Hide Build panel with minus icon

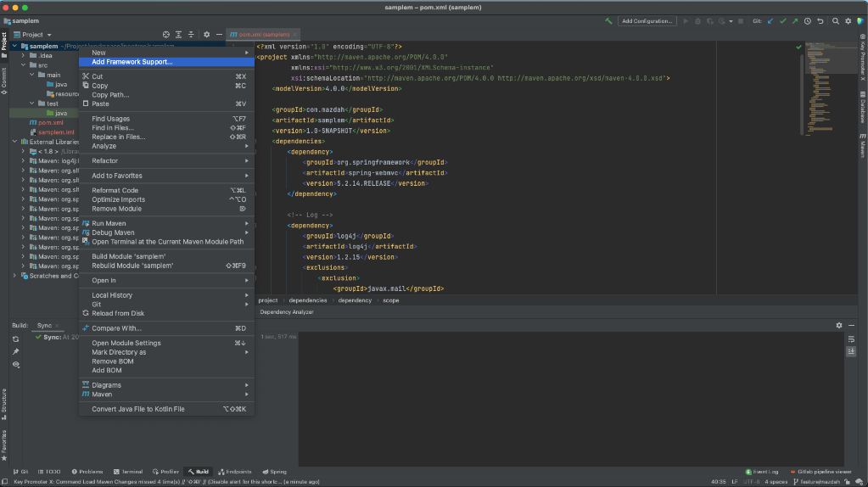click(x=851, y=326)
